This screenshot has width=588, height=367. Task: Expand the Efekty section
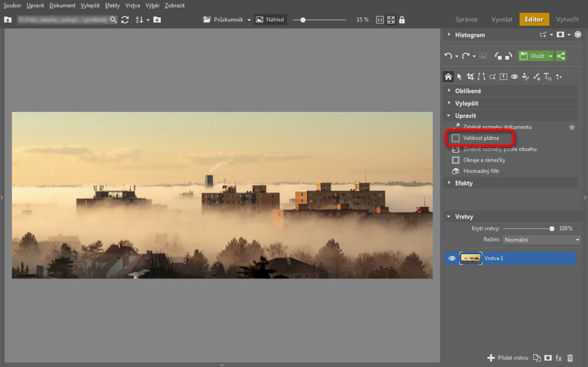click(464, 183)
